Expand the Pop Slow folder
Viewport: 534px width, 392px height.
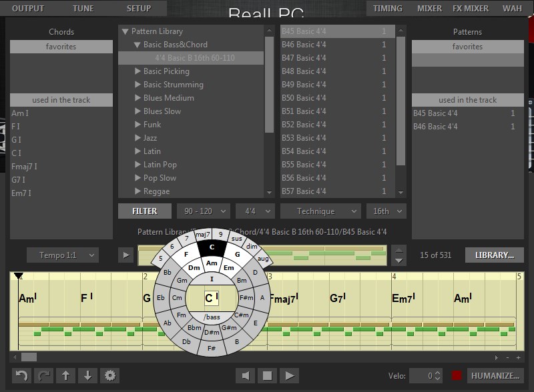(x=138, y=177)
